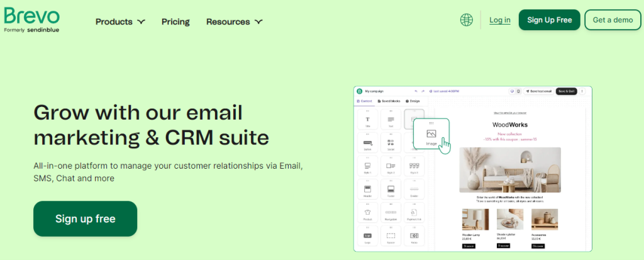Click the Brevo logo in the header
The image size is (644, 260).
[31, 16]
